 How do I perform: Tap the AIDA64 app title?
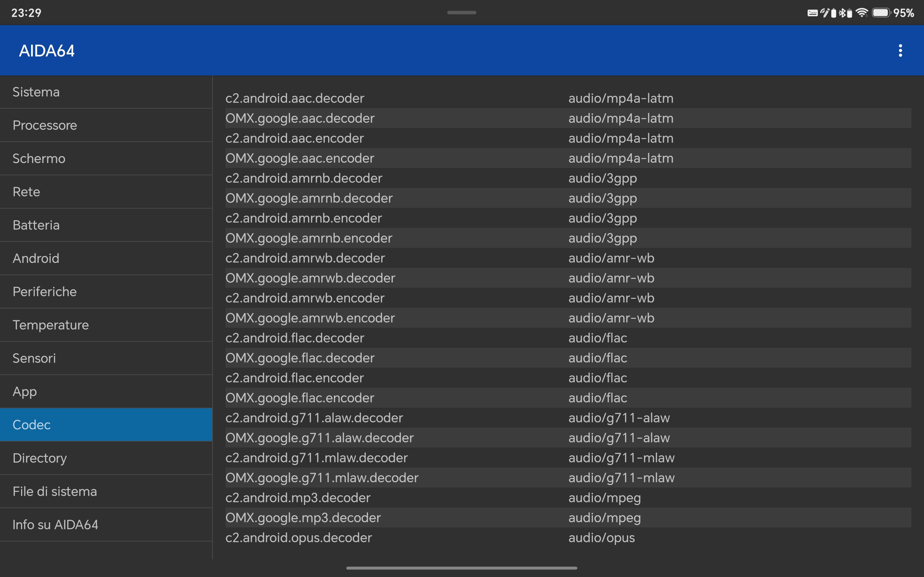point(47,51)
